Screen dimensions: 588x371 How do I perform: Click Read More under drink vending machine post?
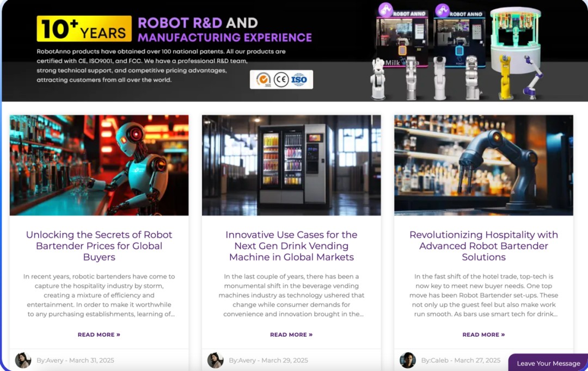[x=291, y=335]
